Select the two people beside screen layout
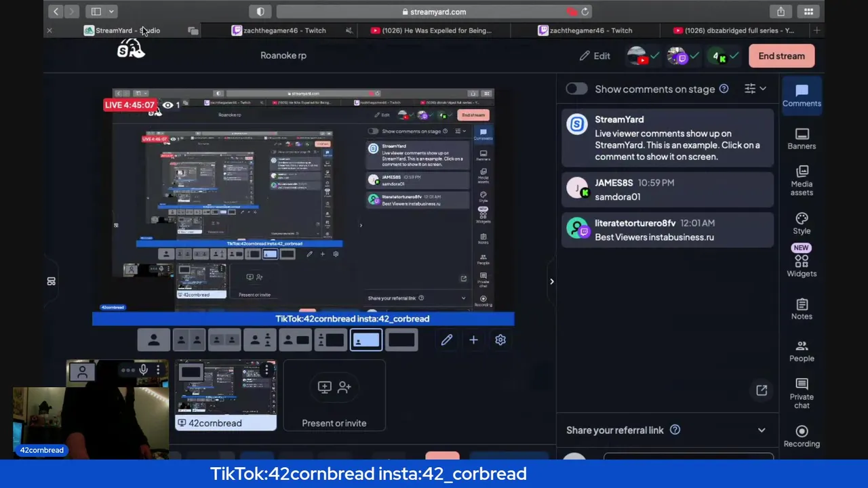Viewport: 868px width, 488px height. [x=330, y=340]
